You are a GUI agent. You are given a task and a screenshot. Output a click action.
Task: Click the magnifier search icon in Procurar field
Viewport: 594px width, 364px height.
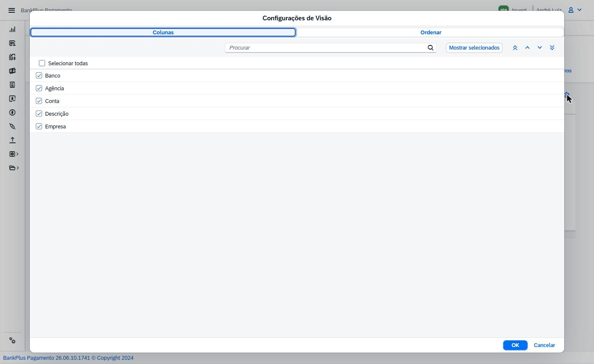point(431,47)
